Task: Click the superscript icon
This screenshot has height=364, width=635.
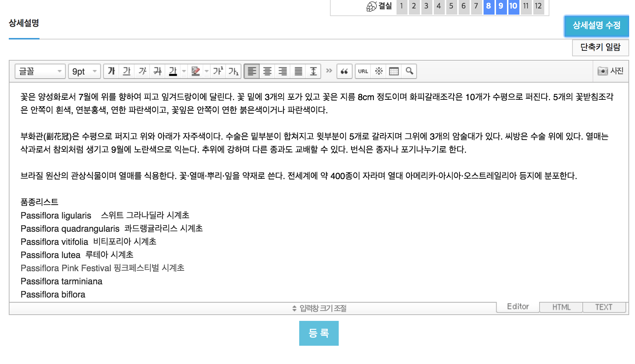Action: point(218,71)
